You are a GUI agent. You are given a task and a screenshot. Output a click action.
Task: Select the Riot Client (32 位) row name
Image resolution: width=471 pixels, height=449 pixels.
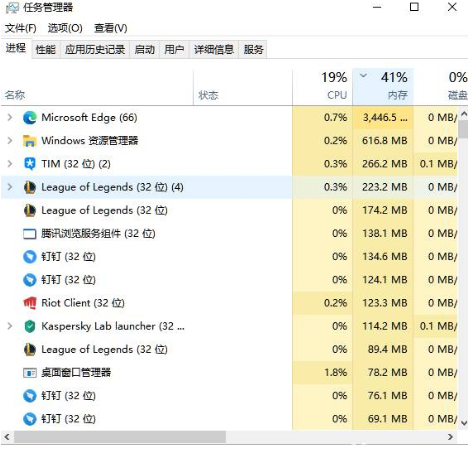pyautogui.click(x=83, y=303)
